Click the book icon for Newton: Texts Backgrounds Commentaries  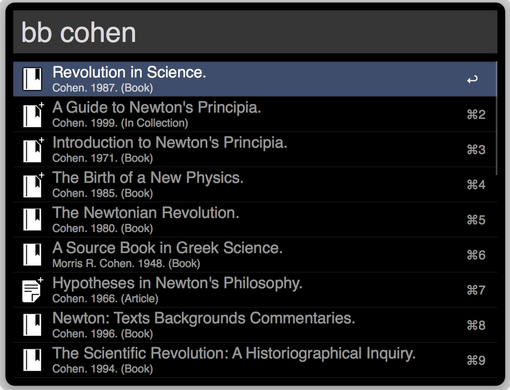[x=32, y=325]
